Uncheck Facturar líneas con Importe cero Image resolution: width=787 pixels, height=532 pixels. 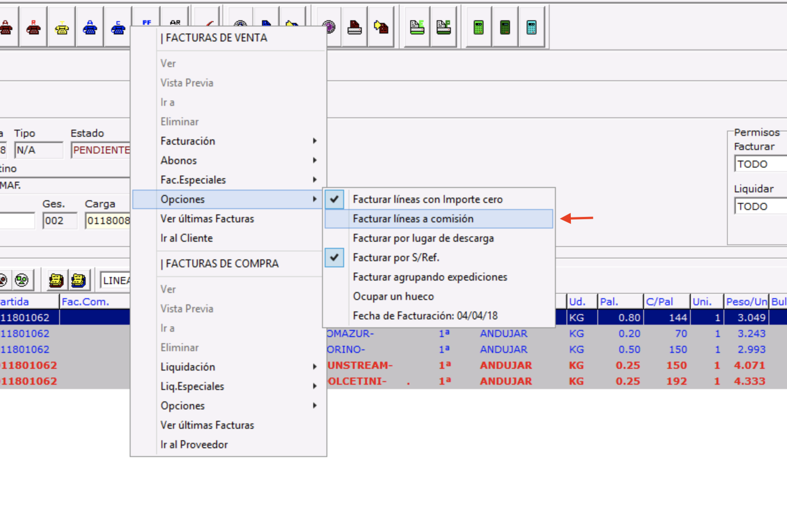427,199
